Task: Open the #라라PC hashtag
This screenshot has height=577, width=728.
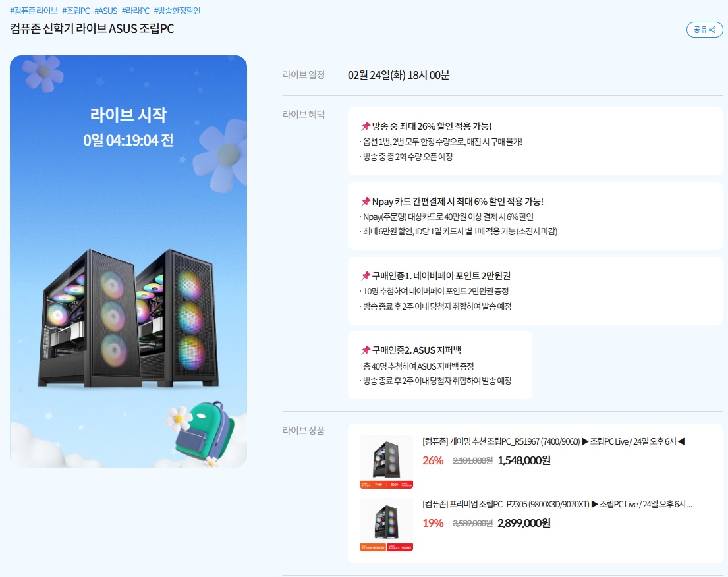Action: pyautogui.click(x=136, y=11)
